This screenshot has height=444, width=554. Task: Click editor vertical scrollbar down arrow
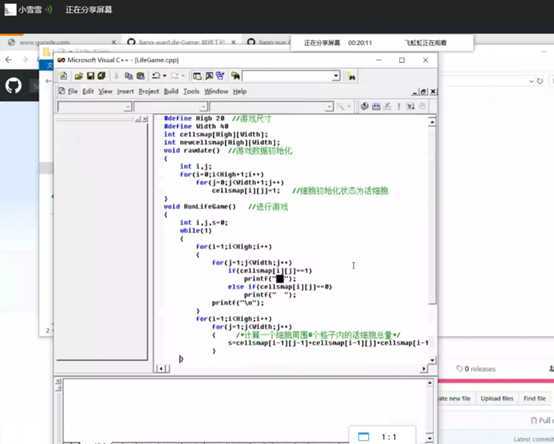click(x=432, y=360)
